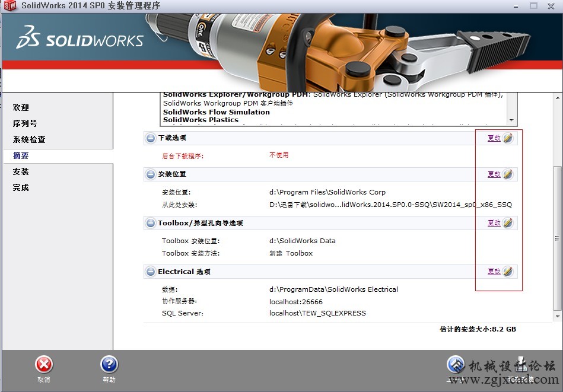Click the pencil icon for Electrical 选项
This screenshot has width=563, height=392.
[508, 272]
